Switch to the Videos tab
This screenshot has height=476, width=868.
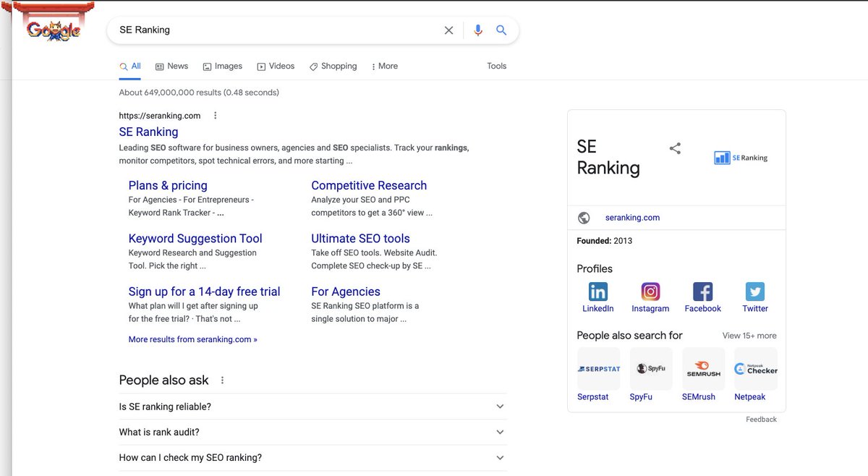click(x=276, y=66)
